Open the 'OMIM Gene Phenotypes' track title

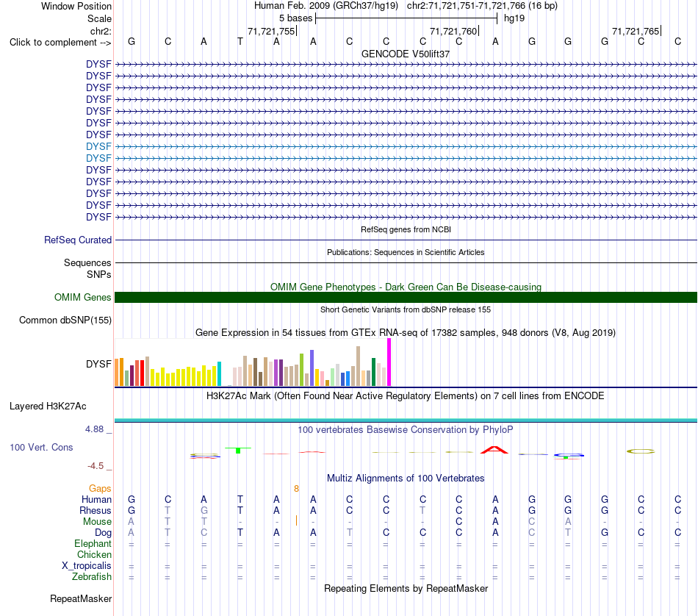click(x=406, y=287)
